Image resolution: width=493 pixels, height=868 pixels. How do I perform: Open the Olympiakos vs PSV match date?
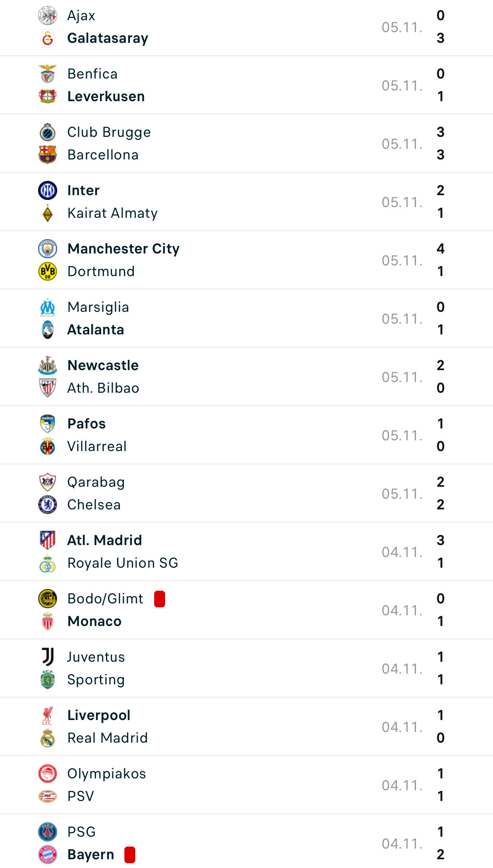click(x=402, y=785)
